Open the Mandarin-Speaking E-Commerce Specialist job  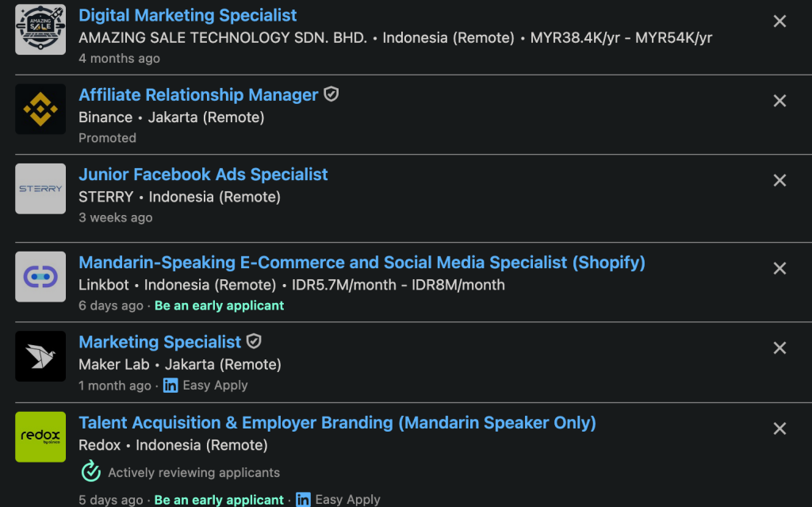tap(362, 263)
